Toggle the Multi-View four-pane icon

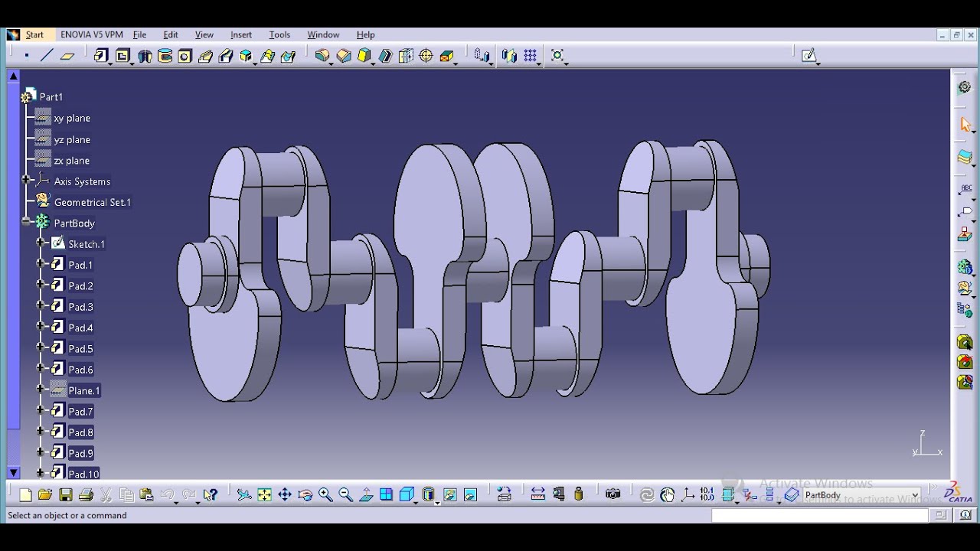pos(386,495)
